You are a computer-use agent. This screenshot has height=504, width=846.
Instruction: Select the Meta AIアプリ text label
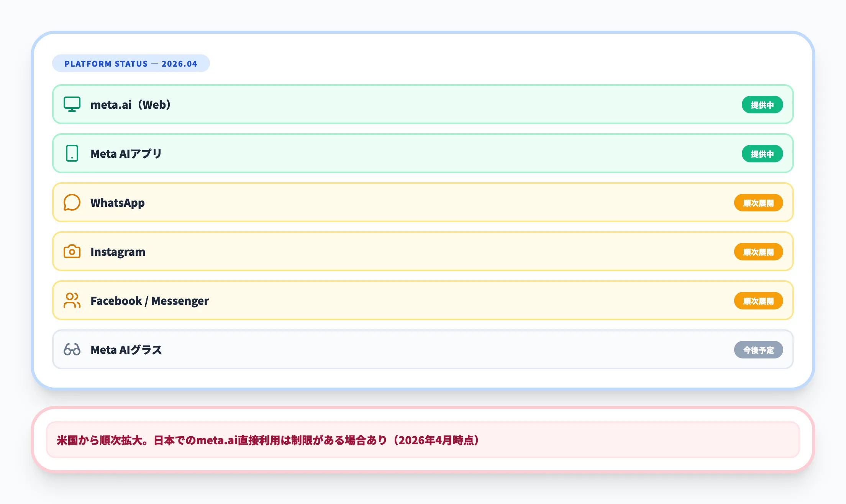[126, 154]
